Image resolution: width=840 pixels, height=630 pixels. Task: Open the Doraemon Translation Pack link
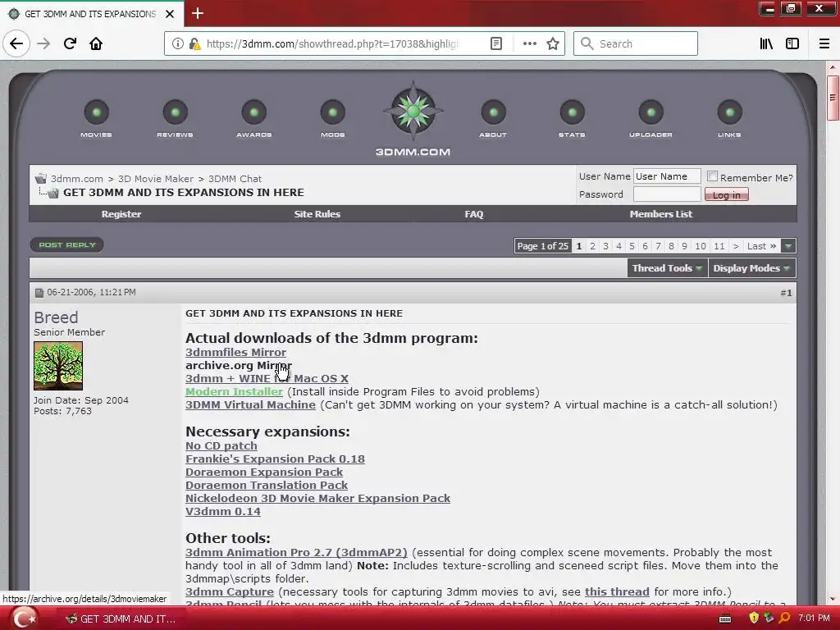[267, 486]
